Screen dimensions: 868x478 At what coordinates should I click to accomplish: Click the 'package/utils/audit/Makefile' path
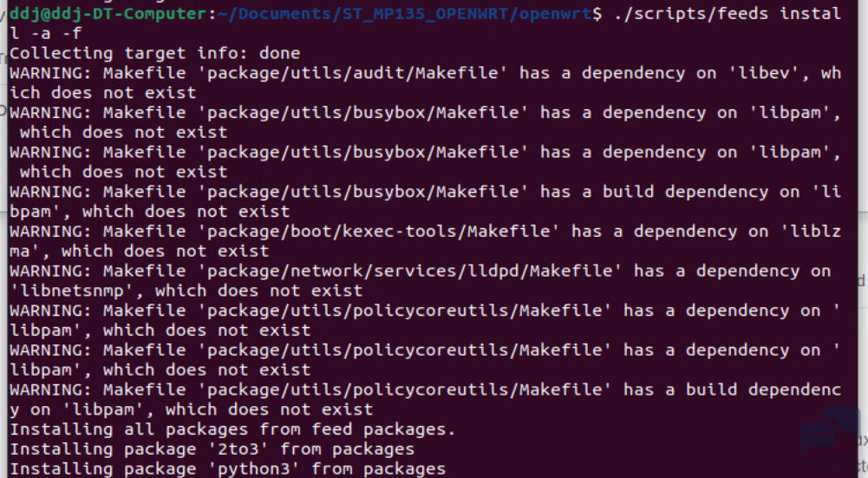tap(357, 73)
